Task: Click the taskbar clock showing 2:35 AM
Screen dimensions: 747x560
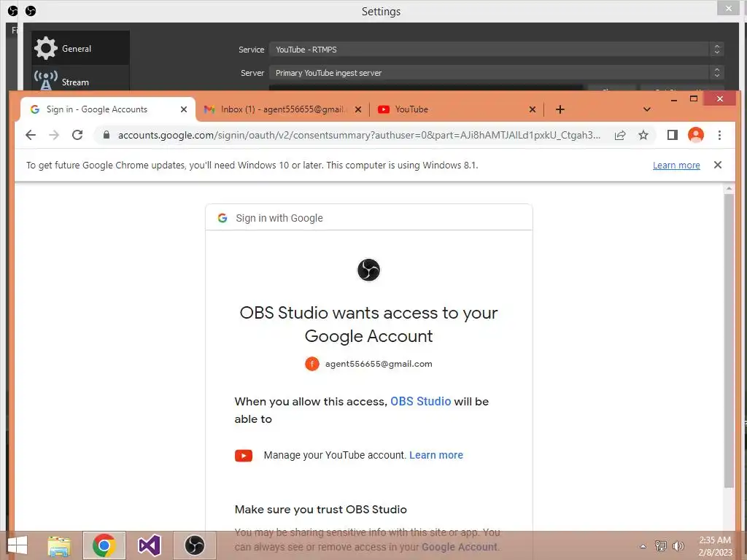Action: 715,546
